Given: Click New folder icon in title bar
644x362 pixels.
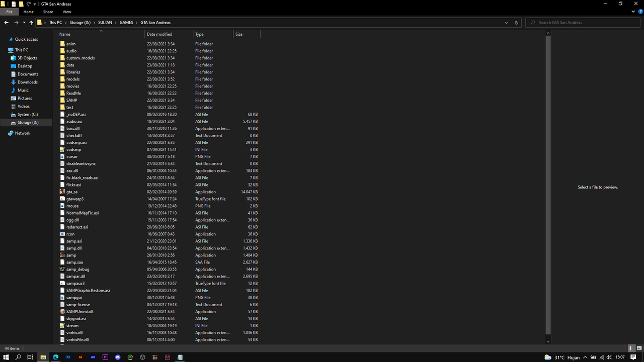Looking at the screenshot, I should pyautogui.click(x=21, y=4).
